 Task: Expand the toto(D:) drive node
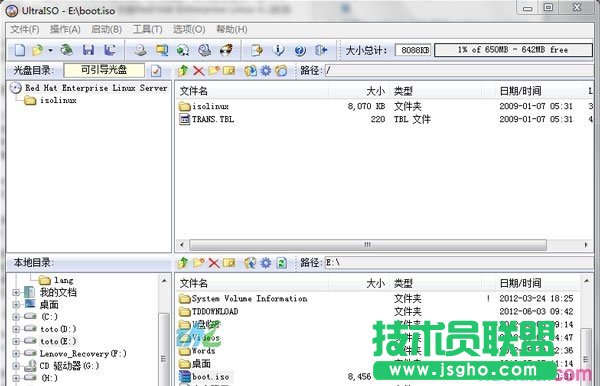[x=16, y=329]
